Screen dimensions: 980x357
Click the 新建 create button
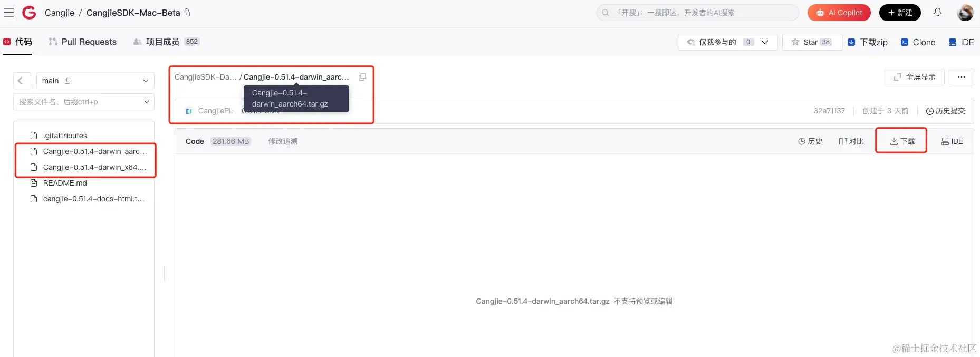[x=900, y=13]
